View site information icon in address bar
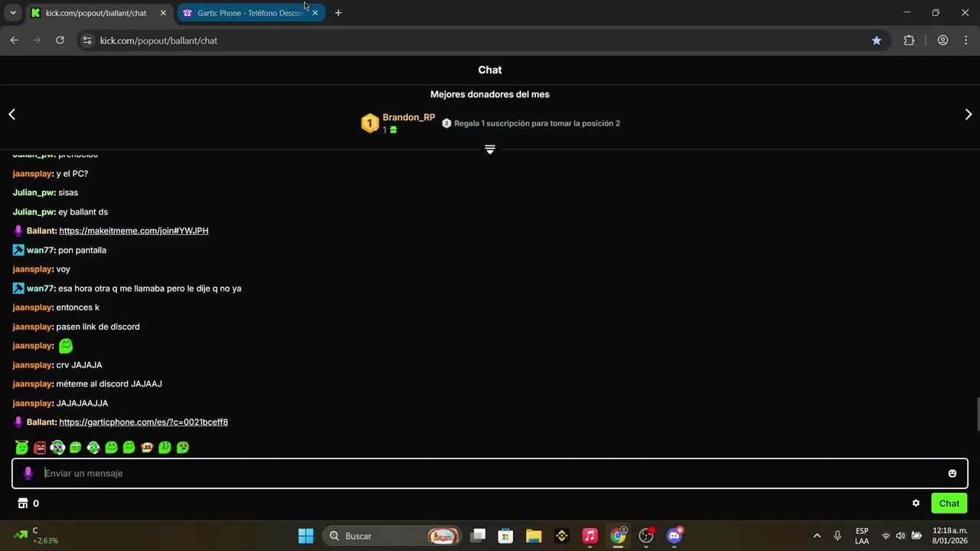The image size is (980, 551). tap(87, 41)
